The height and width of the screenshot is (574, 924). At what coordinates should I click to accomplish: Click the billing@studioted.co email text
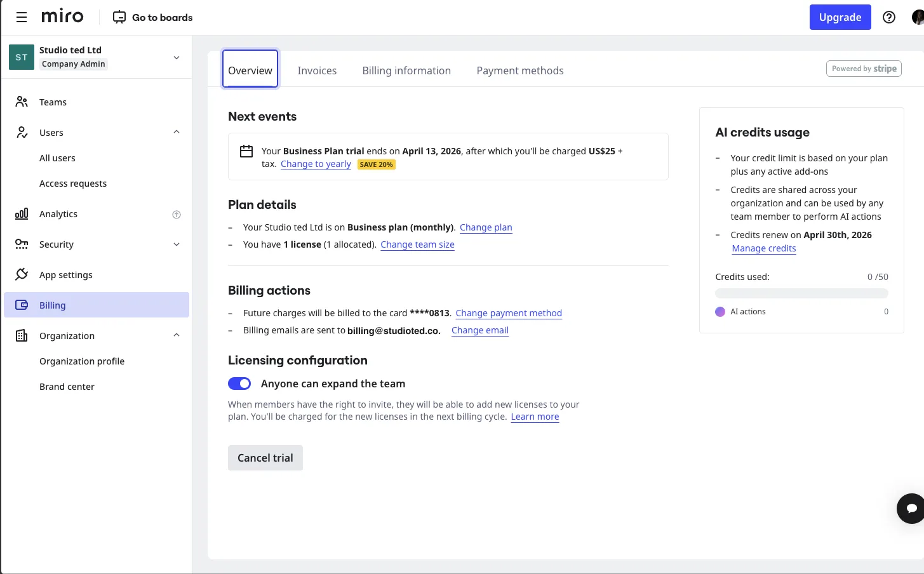click(394, 331)
